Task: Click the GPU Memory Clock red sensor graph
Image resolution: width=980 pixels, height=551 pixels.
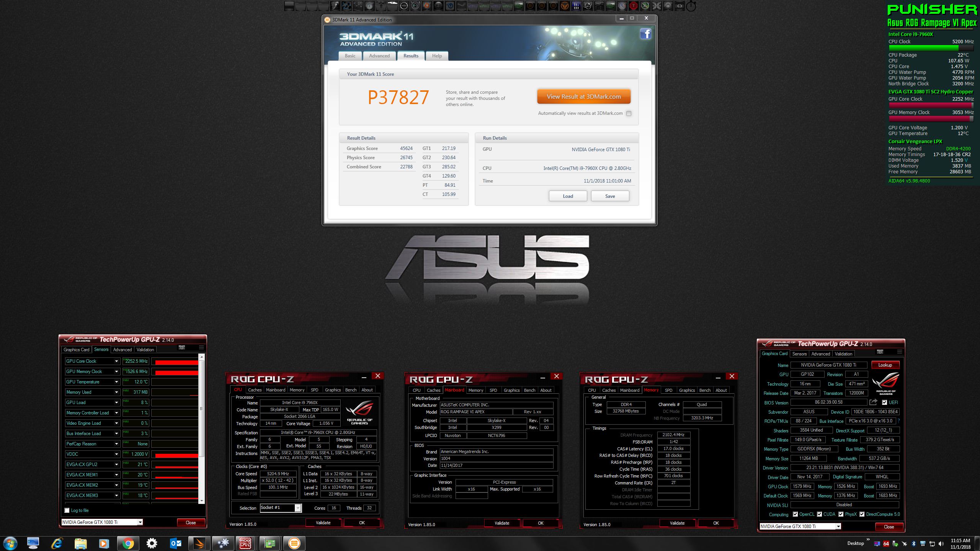Action: point(175,372)
